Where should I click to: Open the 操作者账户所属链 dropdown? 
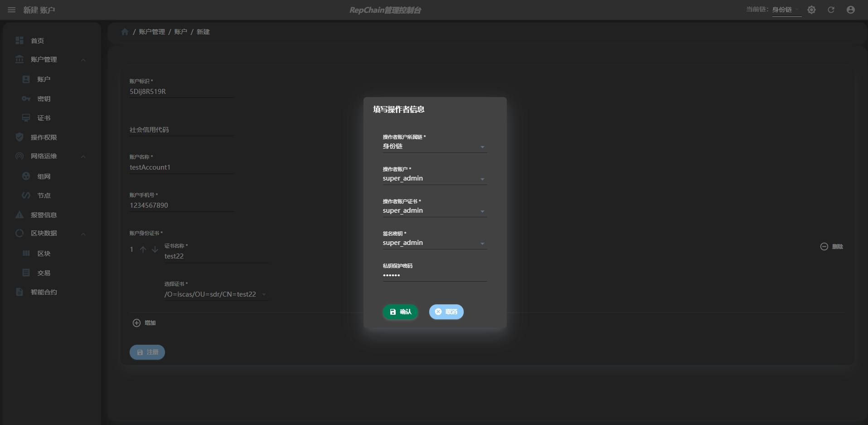click(435, 147)
